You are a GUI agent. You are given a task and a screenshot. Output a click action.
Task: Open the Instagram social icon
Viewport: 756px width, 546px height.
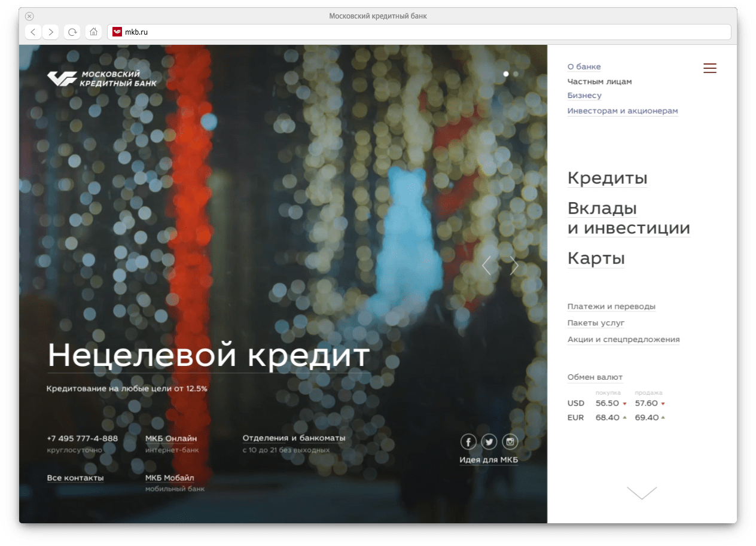click(510, 442)
